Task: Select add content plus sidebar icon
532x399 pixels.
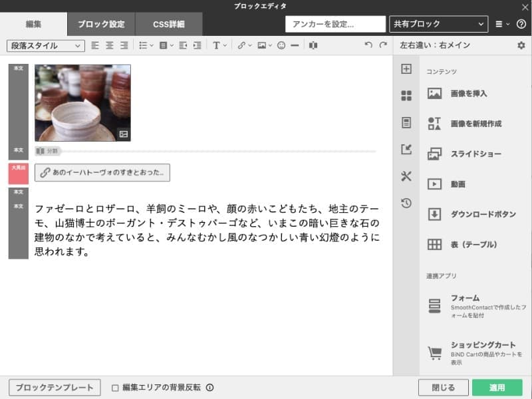Action: 406,69
